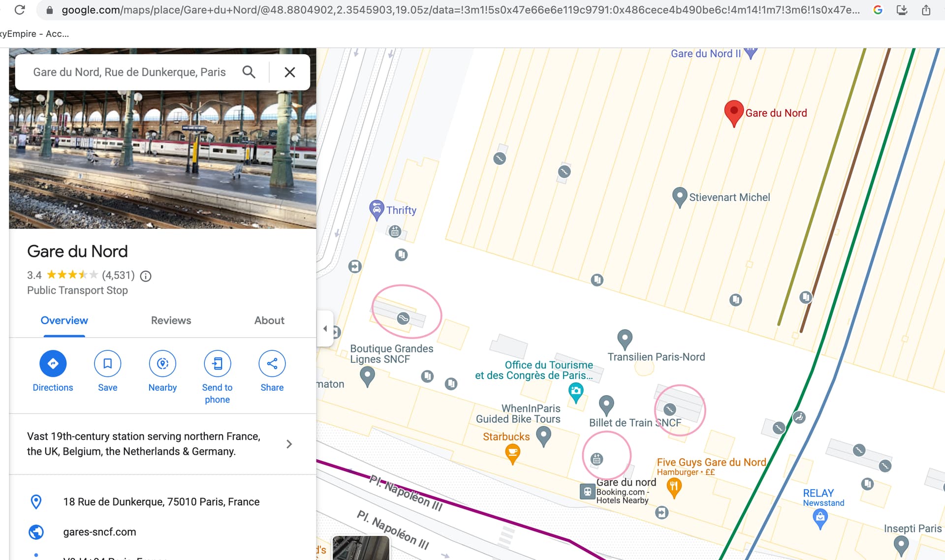Click the Booking.com hotels marker
Viewport: 945px width, 560px height.
tap(587, 491)
